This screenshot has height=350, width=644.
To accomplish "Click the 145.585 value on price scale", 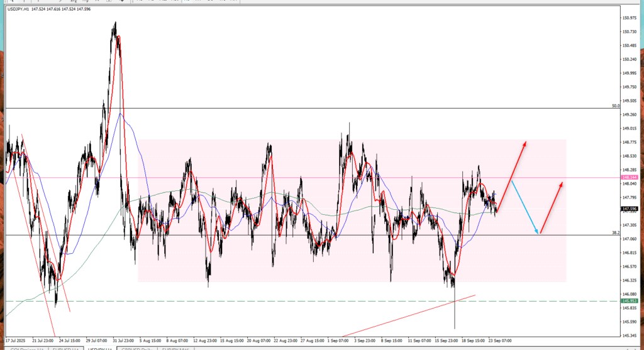I will coord(630,322).
